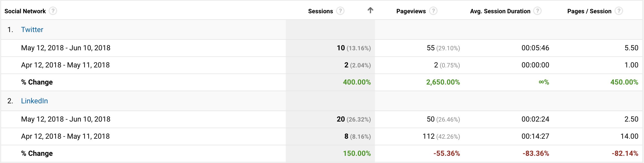Image resolution: width=644 pixels, height=163 pixels.
Task: Show help for Pages / Session
Action: (619, 11)
